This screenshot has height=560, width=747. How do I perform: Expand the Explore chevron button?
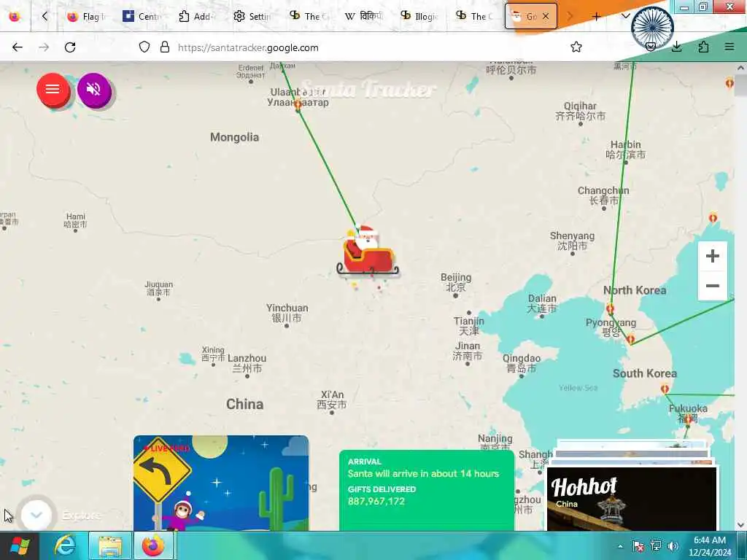pos(36,515)
